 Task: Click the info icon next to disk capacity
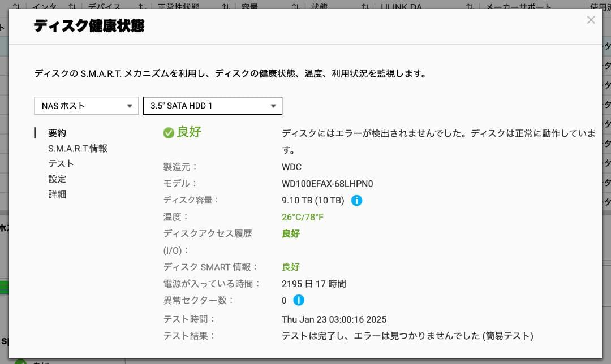357,200
